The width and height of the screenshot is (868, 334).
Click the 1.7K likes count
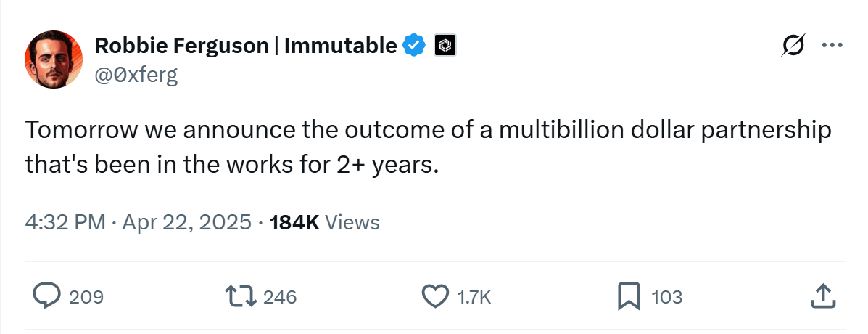coord(476,297)
